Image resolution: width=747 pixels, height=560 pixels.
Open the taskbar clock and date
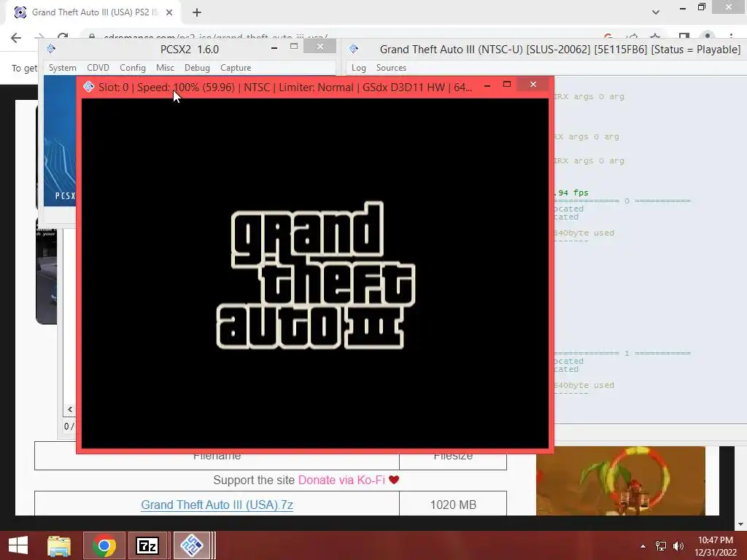pyautogui.click(x=716, y=546)
